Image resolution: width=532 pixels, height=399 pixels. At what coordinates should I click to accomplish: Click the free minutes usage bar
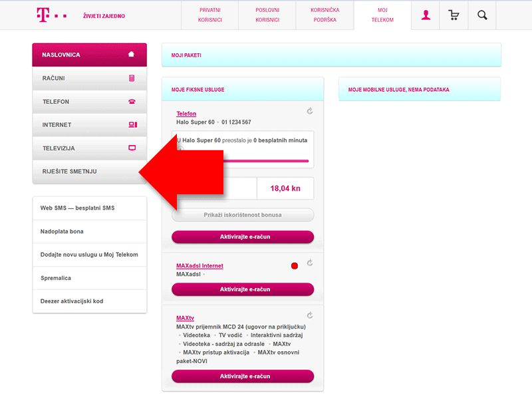click(265, 161)
